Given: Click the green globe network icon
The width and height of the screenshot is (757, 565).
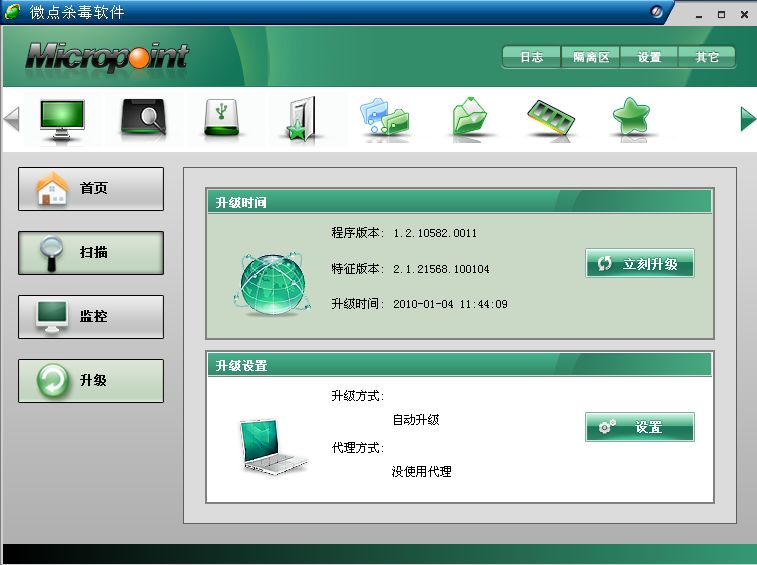Looking at the screenshot, I should [273, 285].
